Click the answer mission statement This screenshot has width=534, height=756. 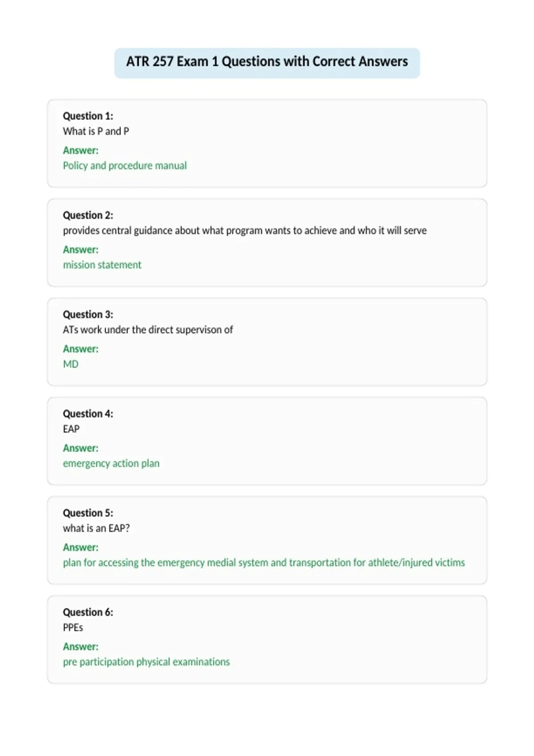click(102, 265)
